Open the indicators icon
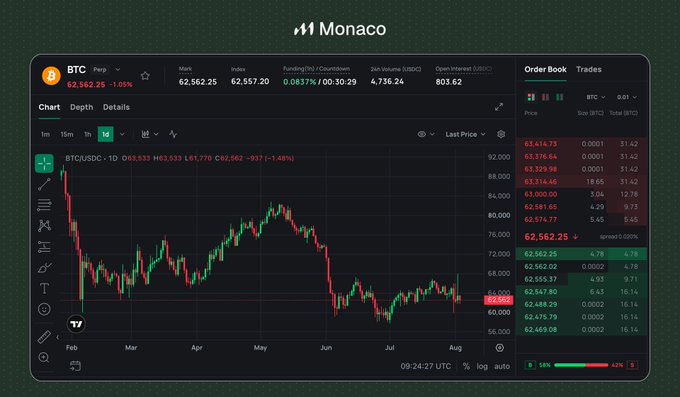This screenshot has width=680, height=397. [173, 134]
